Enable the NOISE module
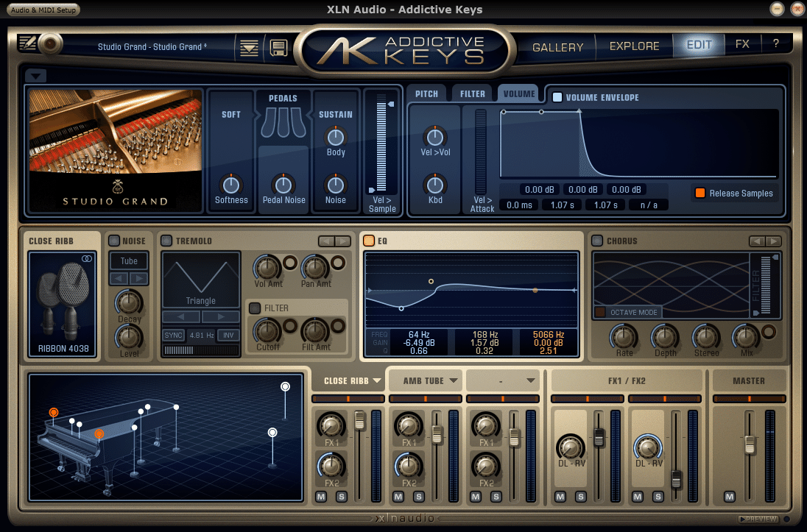 [113, 241]
